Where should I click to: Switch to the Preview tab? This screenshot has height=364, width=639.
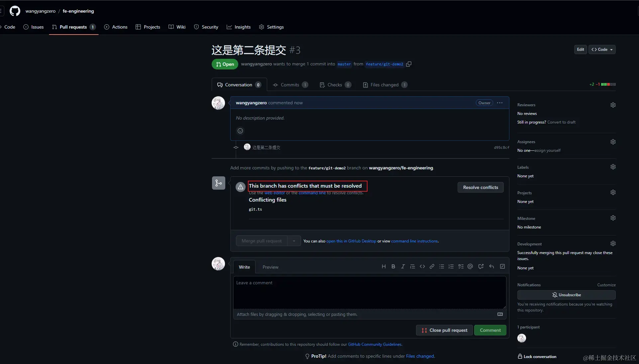click(270, 267)
